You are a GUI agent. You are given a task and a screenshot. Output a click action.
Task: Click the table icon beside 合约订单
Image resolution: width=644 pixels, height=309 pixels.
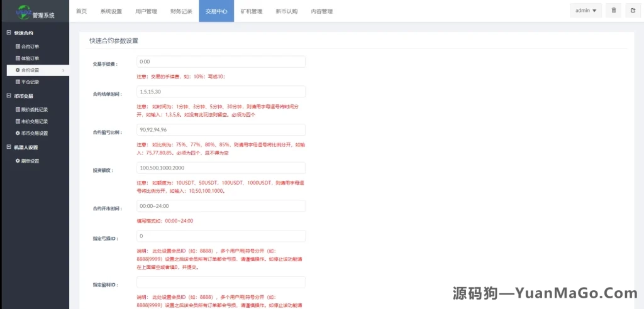pos(18,46)
